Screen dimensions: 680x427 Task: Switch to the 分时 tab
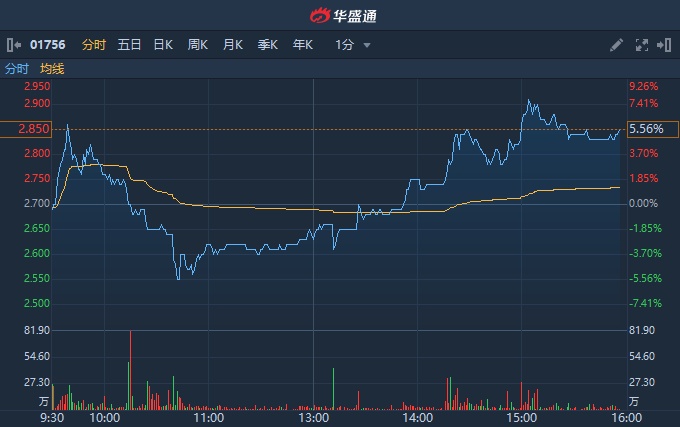pyautogui.click(x=93, y=45)
